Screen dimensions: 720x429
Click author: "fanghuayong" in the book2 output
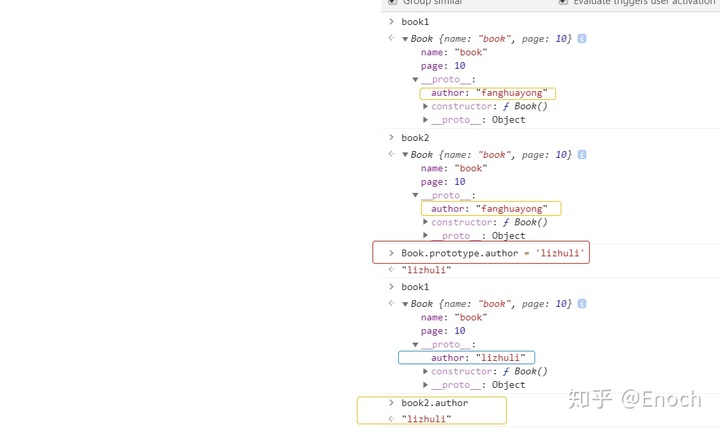pos(489,209)
